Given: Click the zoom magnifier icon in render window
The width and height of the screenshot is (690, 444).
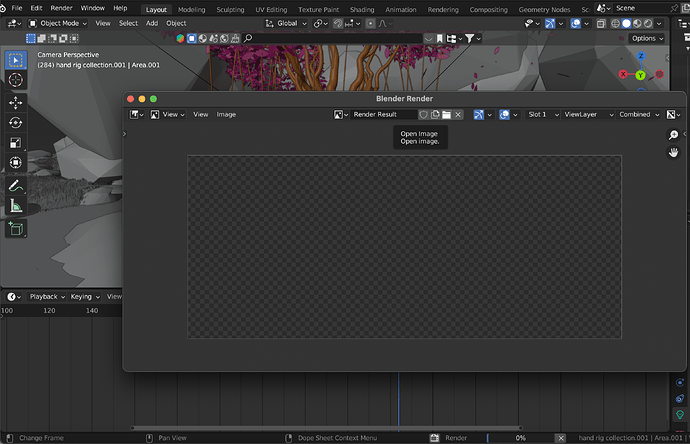Looking at the screenshot, I should [x=673, y=135].
